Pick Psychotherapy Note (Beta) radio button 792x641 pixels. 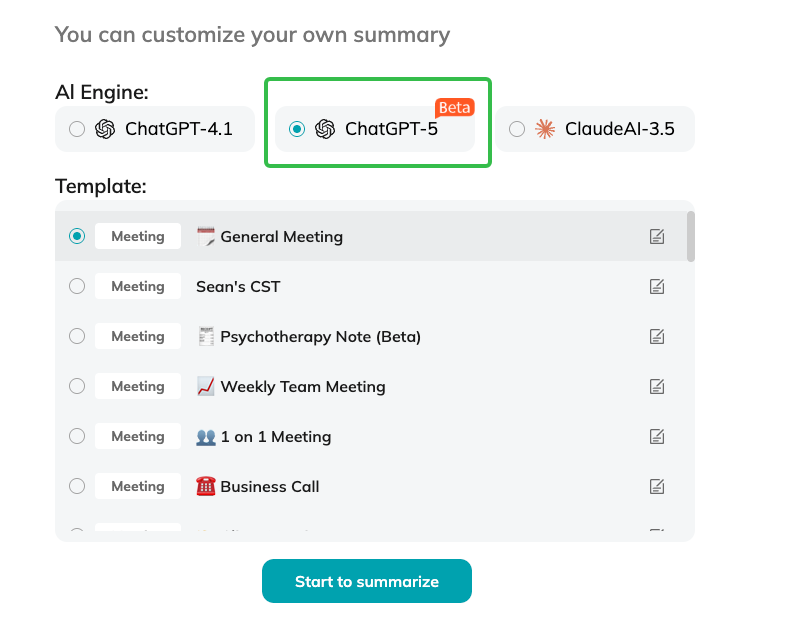coord(77,337)
